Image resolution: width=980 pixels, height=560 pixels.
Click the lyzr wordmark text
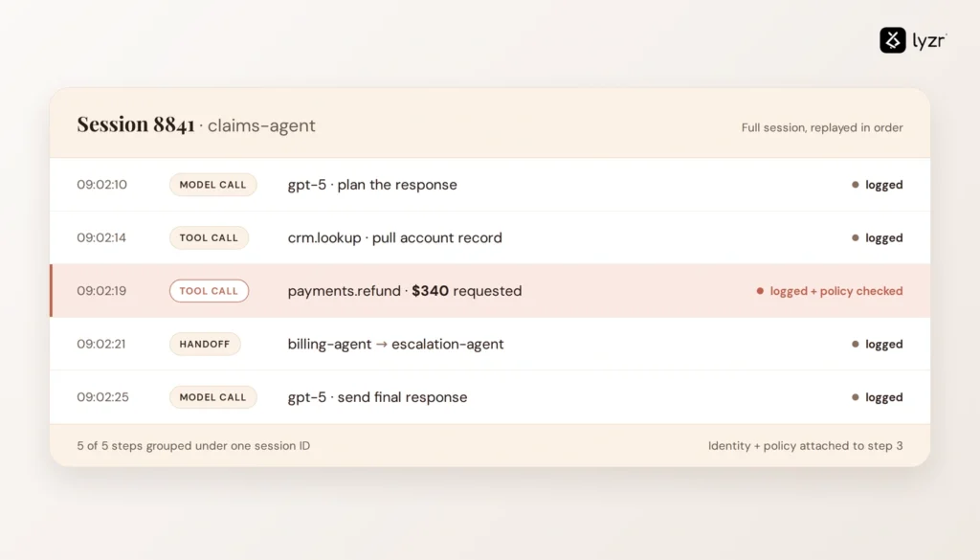(929, 41)
